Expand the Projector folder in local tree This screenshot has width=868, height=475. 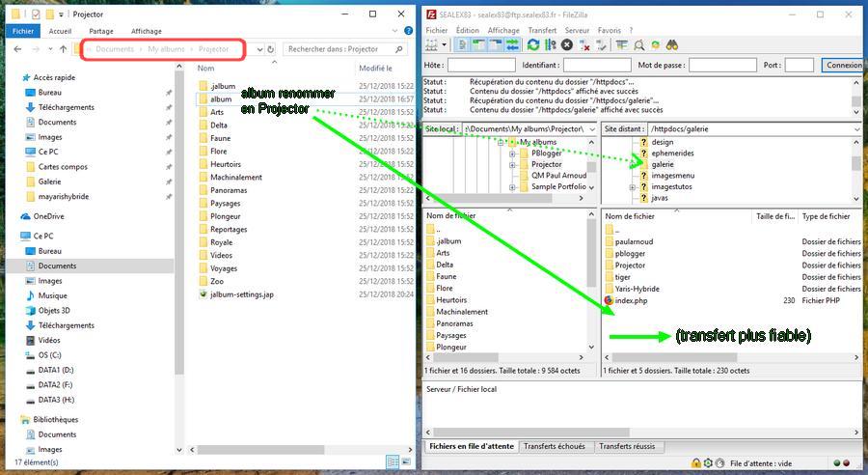coord(512,165)
